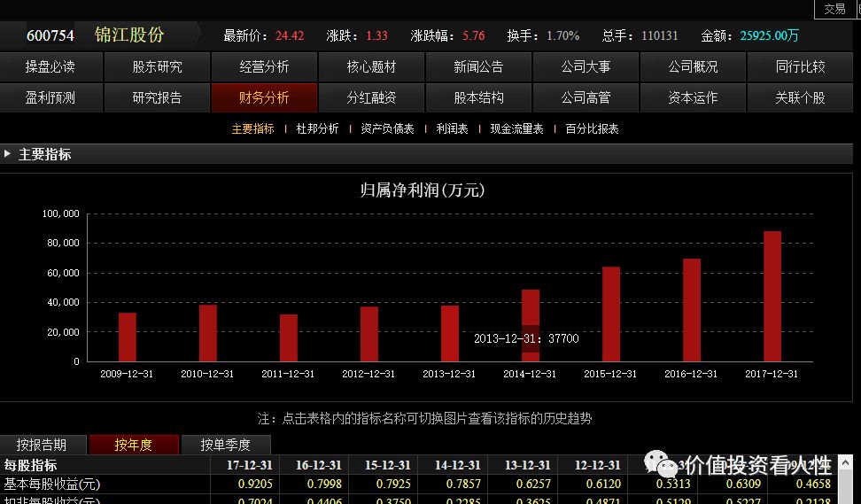This screenshot has height=504, width=861.
Task: Click the stock name 锦江股份
Action: pyautogui.click(x=129, y=35)
